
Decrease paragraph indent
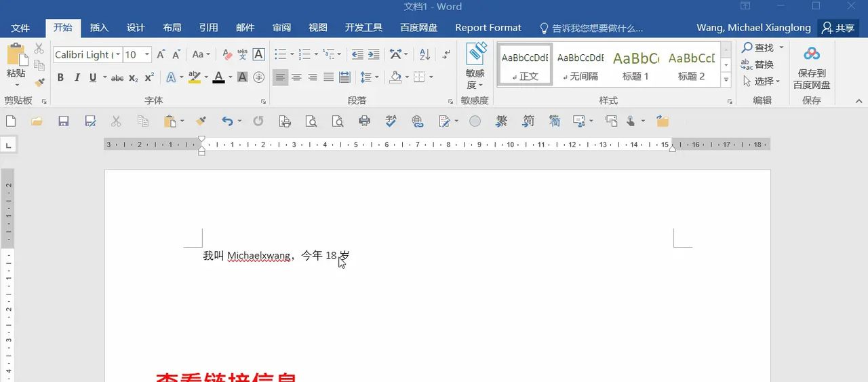coord(357,54)
